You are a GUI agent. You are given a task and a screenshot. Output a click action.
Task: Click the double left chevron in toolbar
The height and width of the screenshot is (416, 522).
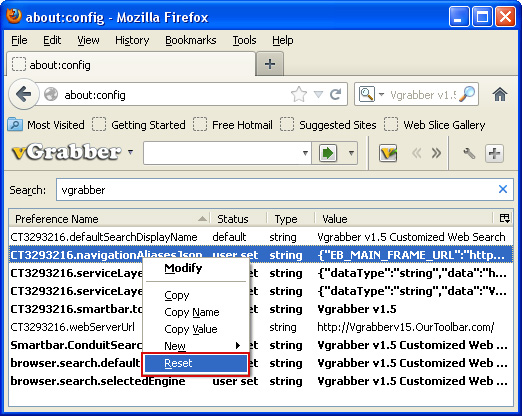(417, 153)
